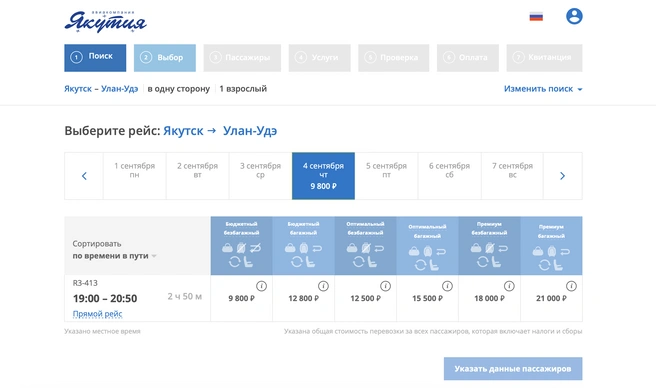Viewport: 656px width, 388px height.
Task: Show info for the 15 500 ₽ fare
Action: [x=447, y=286]
